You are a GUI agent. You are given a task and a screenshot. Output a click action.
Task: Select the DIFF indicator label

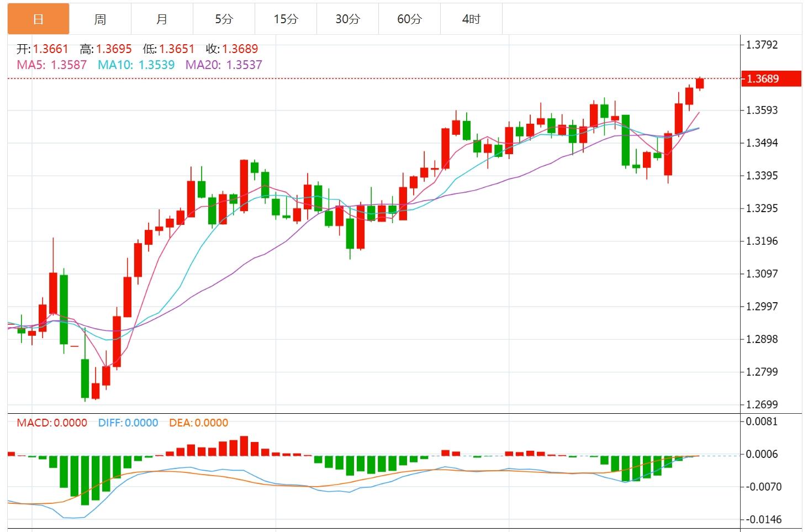click(128, 423)
